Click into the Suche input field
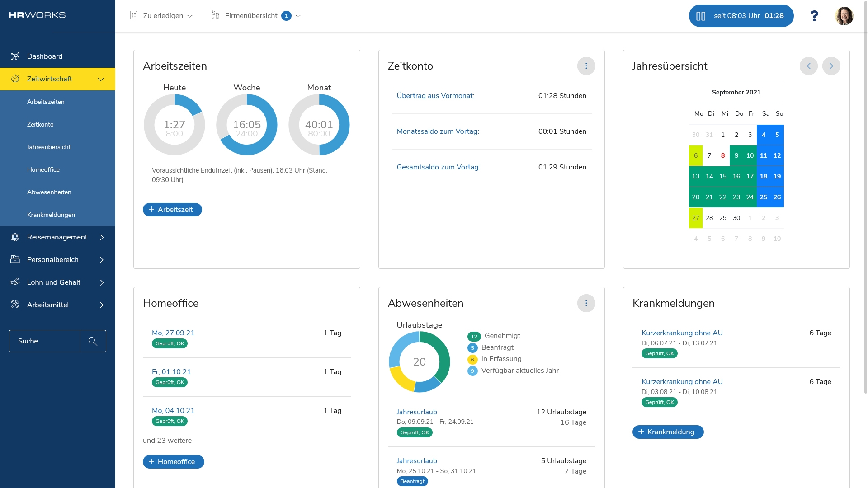 point(45,341)
